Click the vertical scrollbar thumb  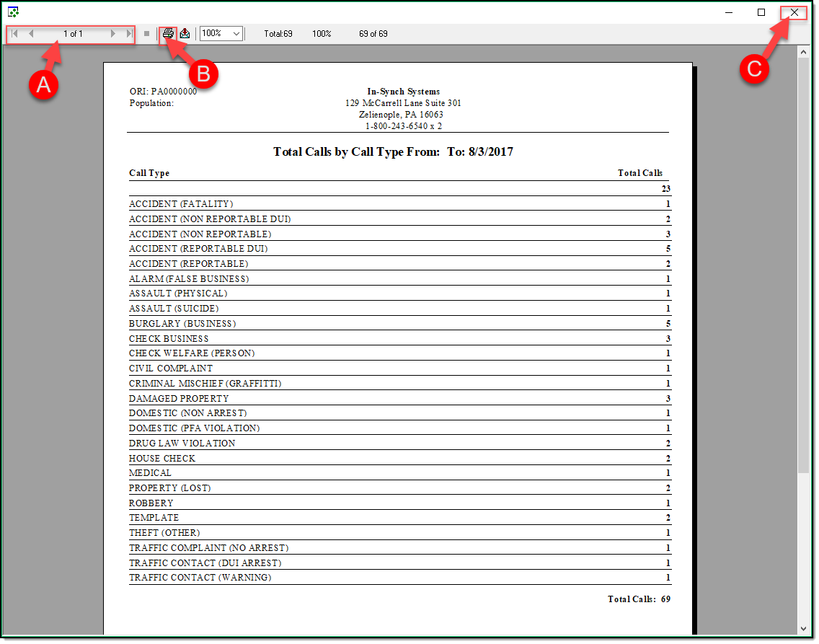[804, 267]
